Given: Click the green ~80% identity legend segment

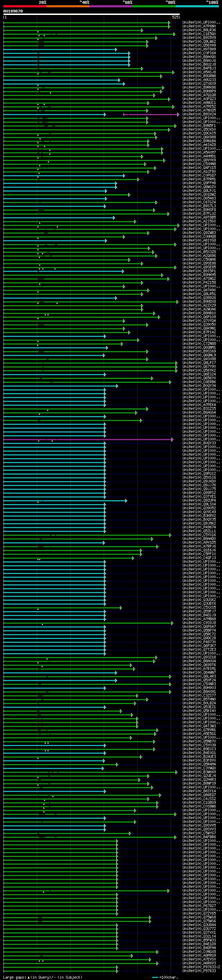Looking at the screenshot, I should [154, 6].
